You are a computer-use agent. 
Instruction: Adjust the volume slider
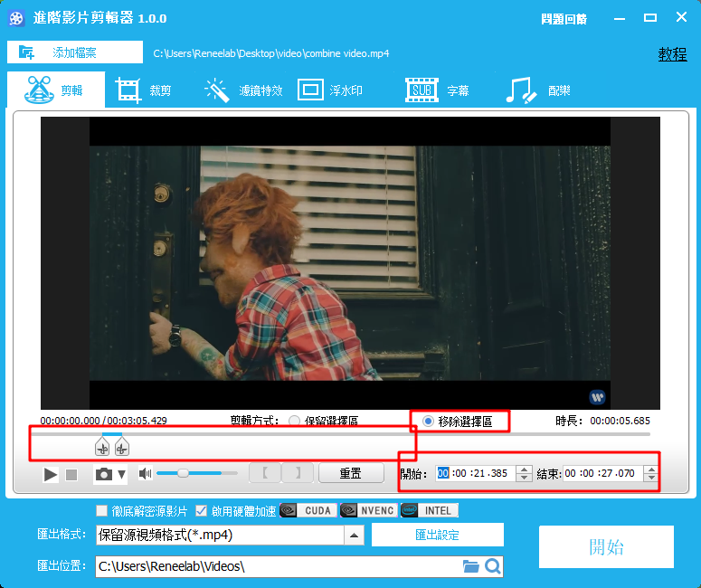(196, 473)
